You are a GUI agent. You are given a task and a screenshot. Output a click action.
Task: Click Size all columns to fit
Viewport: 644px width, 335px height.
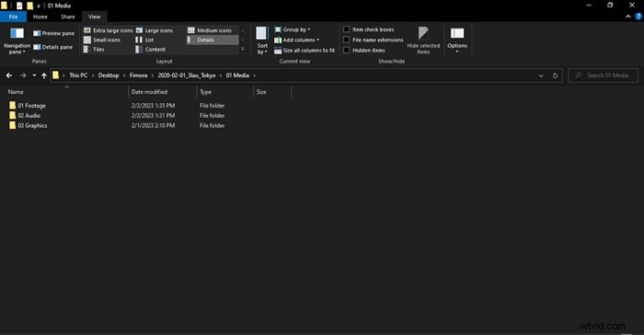[305, 50]
